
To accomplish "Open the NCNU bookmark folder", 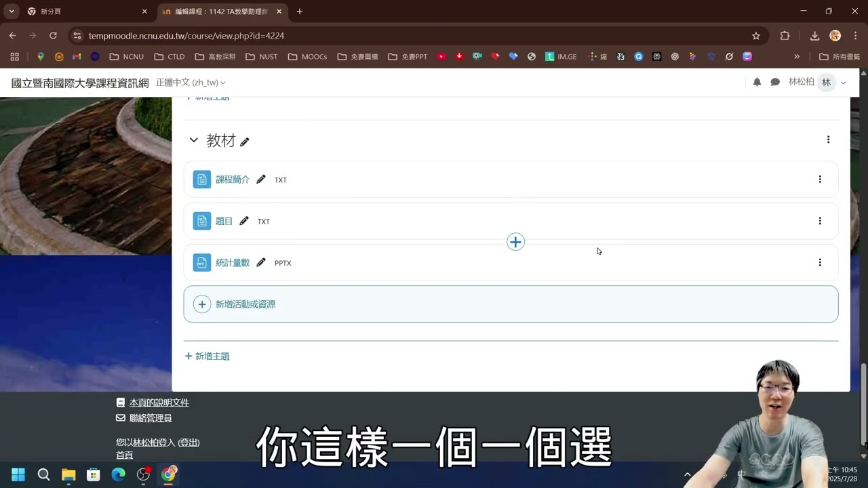I will click(x=126, y=57).
